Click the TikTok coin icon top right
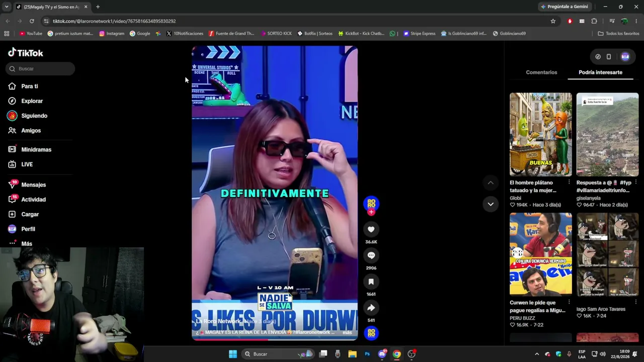The height and width of the screenshot is (362, 644). [x=598, y=57]
